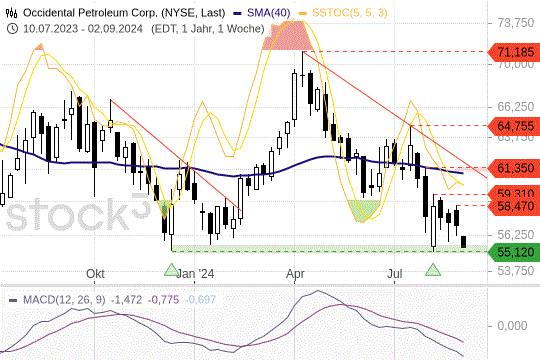Click the 'SMA(40)' indicator label
This screenshot has width=540, height=360.
[x=269, y=13]
